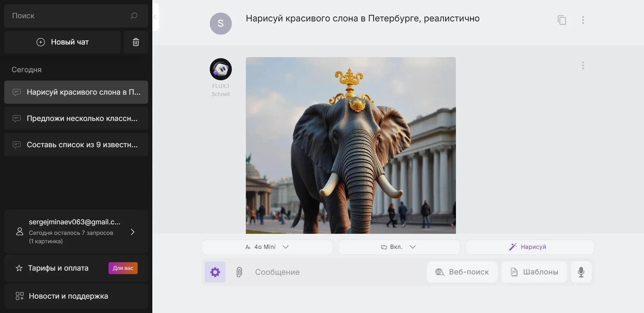Start voice input with the microphone icon
This screenshot has width=644, height=313.
(x=581, y=272)
